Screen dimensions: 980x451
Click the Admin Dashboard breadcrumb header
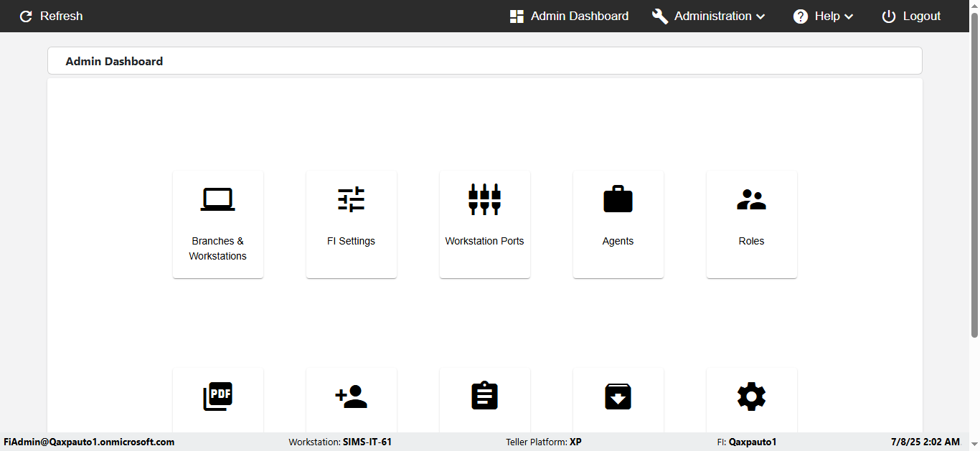coord(114,62)
